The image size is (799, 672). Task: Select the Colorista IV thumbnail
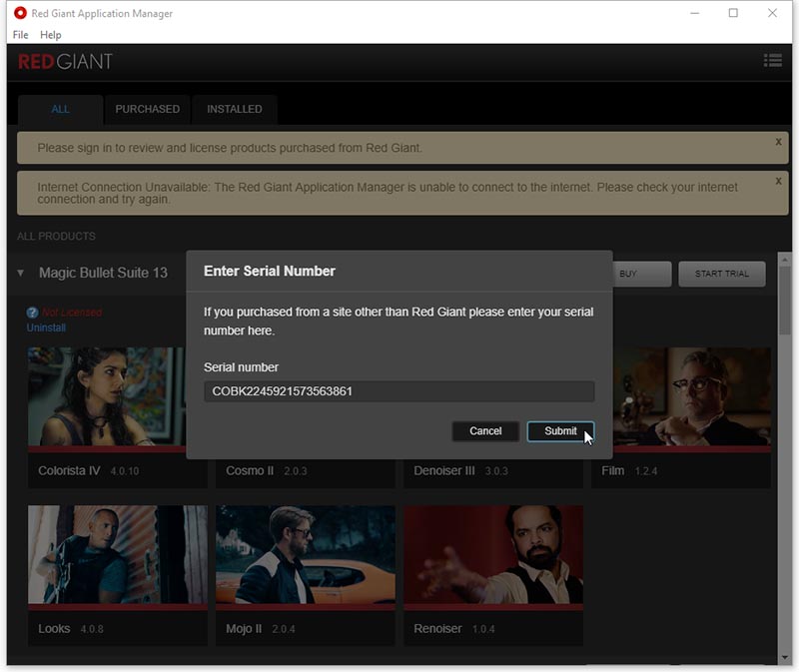tap(107, 396)
